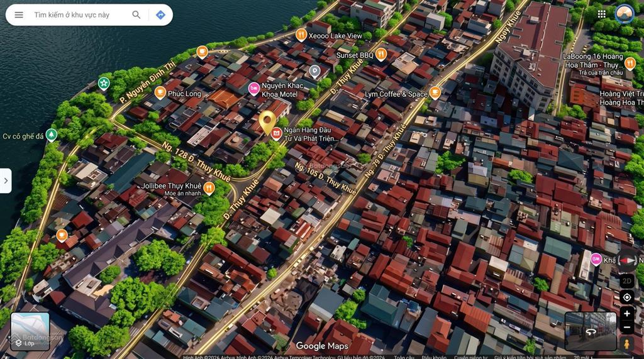Grab the Street View pegman

[x=627, y=343]
